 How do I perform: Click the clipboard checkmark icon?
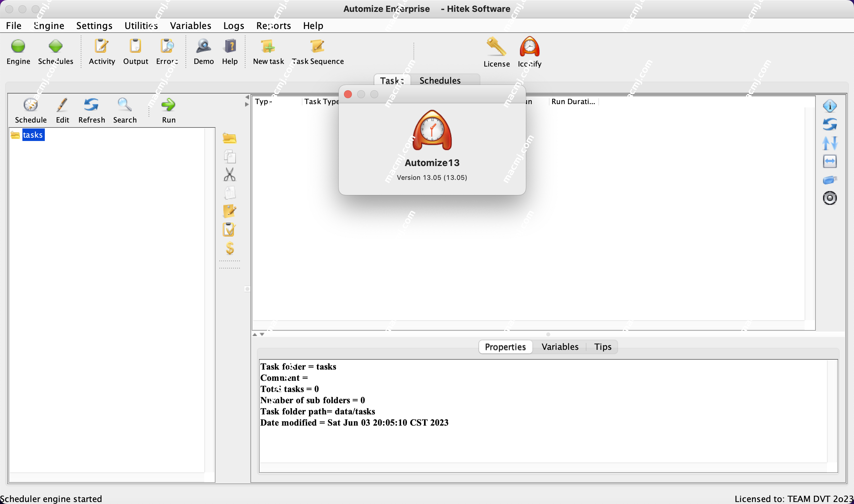(229, 230)
